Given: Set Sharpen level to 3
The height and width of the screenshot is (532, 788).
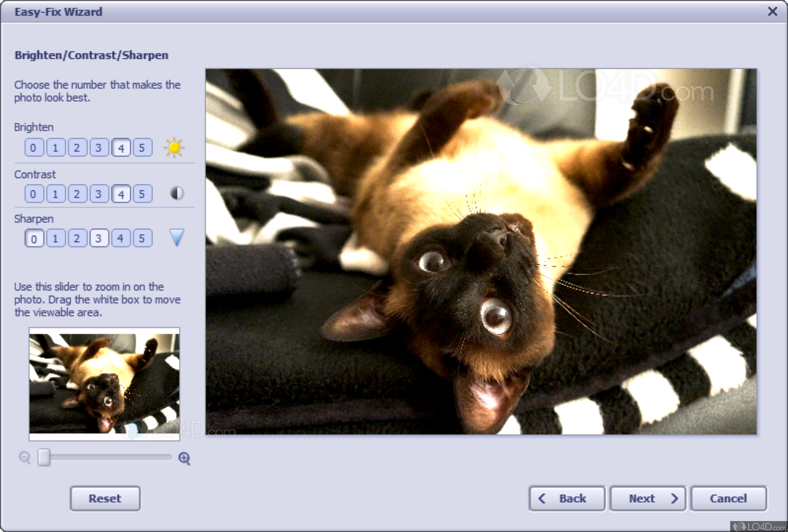Looking at the screenshot, I should tap(99, 238).
